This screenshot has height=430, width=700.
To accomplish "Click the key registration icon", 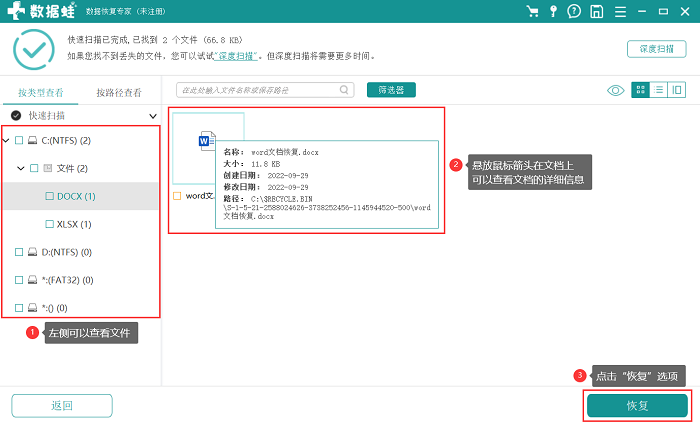I will pos(553,11).
